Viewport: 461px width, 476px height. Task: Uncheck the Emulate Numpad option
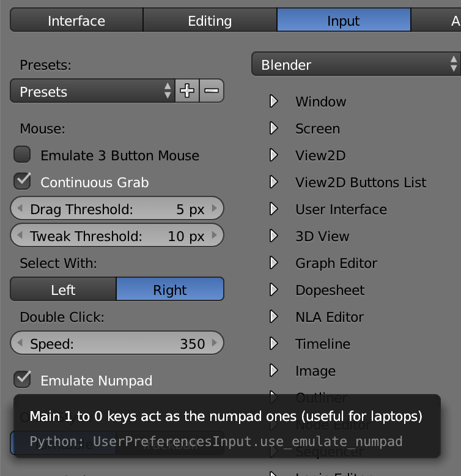(x=23, y=379)
